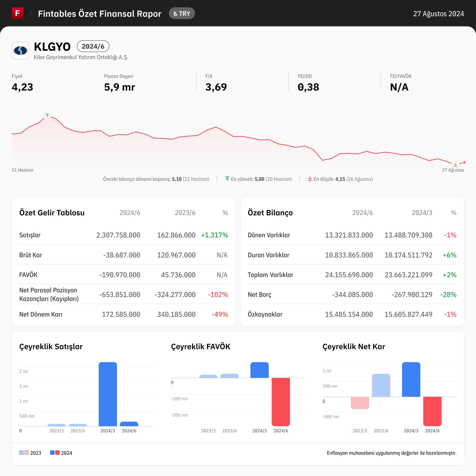Click the lowest price marker on chart
This screenshot has height=476, width=476.
456,165
